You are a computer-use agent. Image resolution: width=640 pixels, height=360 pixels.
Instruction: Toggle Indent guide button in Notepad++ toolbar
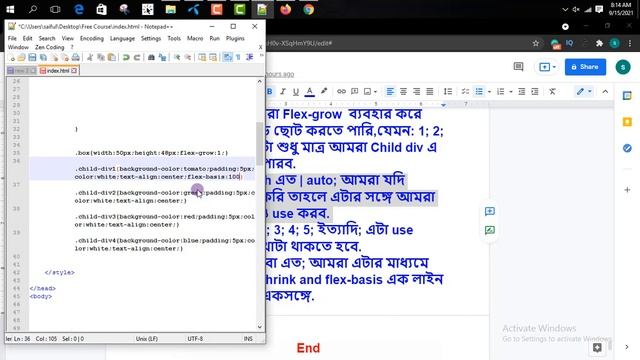[249, 58]
